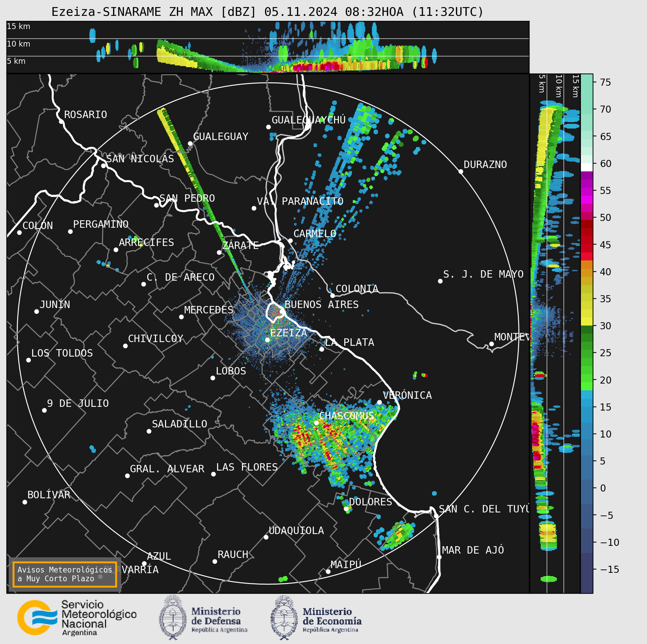647x644 pixels.
Task: Click the GRAL. ALVEAR label
Action: [x=167, y=469]
